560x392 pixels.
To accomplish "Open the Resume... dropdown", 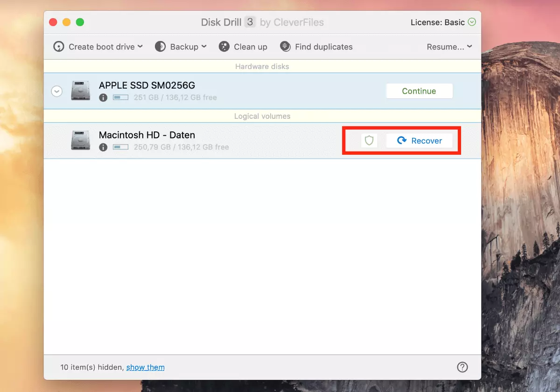I will 449,47.
